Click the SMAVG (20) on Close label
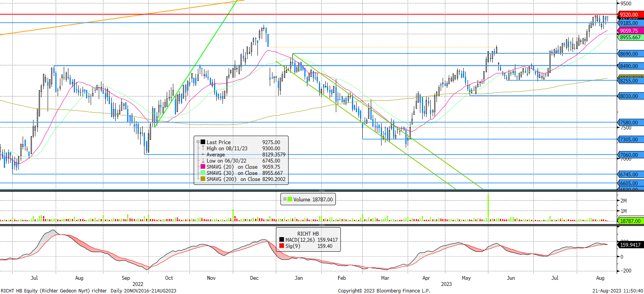The width and height of the screenshot is (644, 294). point(232,166)
